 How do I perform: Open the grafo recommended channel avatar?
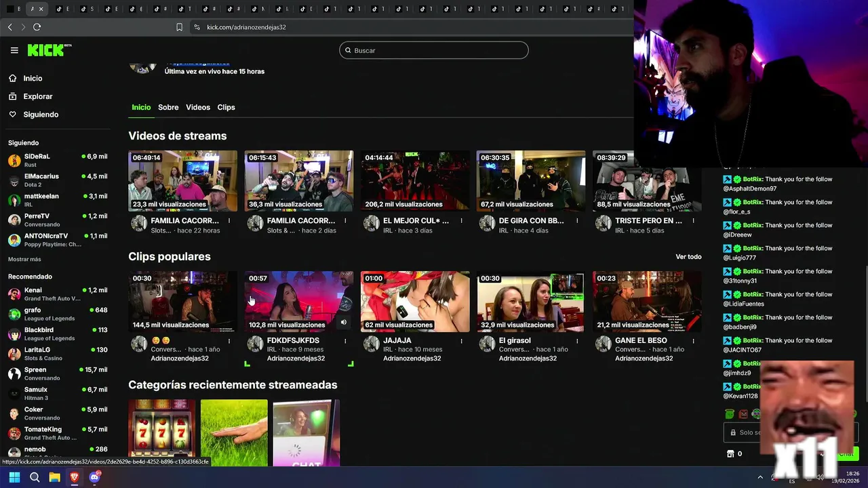pyautogui.click(x=14, y=314)
